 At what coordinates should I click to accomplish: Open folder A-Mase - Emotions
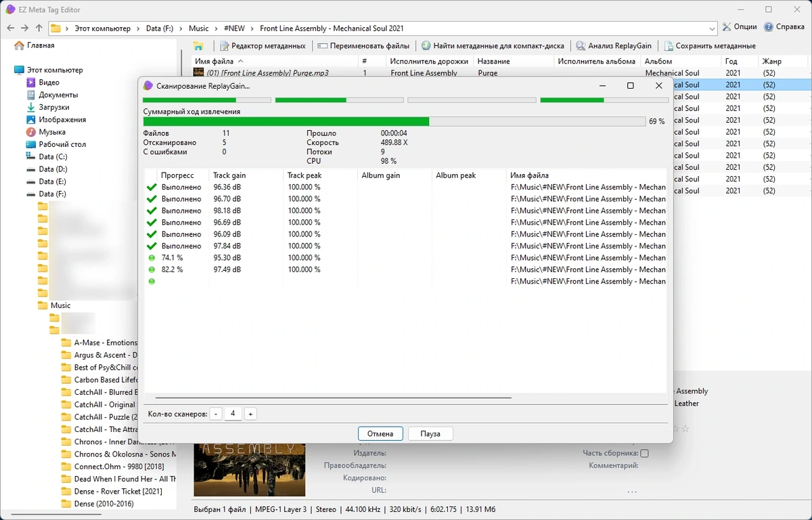point(99,343)
